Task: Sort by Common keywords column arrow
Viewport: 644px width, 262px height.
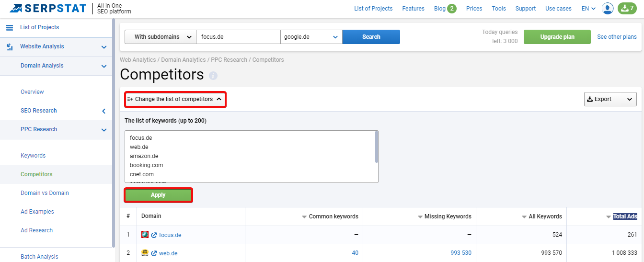Action: (304, 217)
